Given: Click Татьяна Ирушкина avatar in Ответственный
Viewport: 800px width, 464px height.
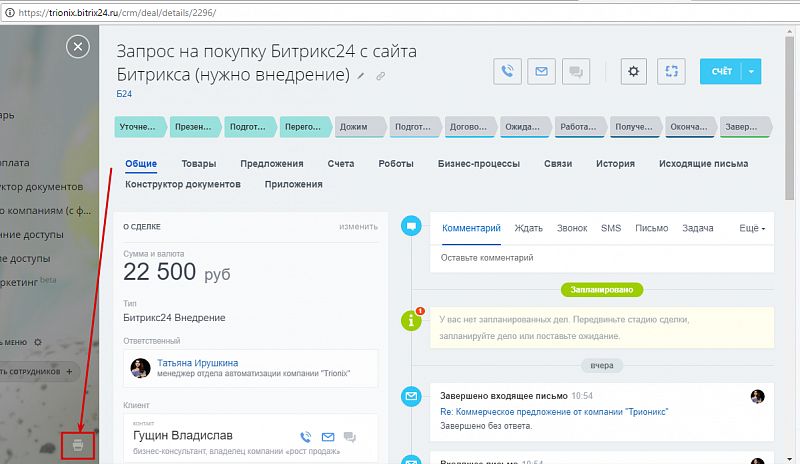Looking at the screenshot, I should [140, 368].
